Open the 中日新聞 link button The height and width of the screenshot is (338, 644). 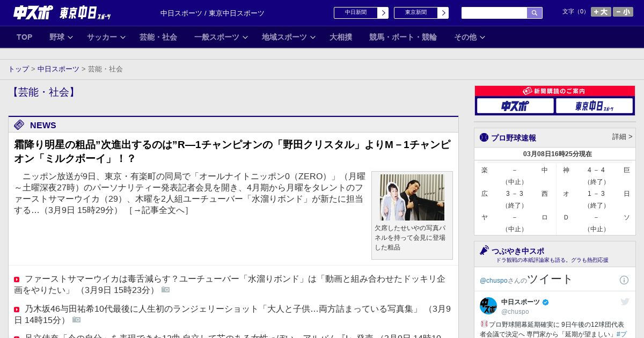[356, 13]
